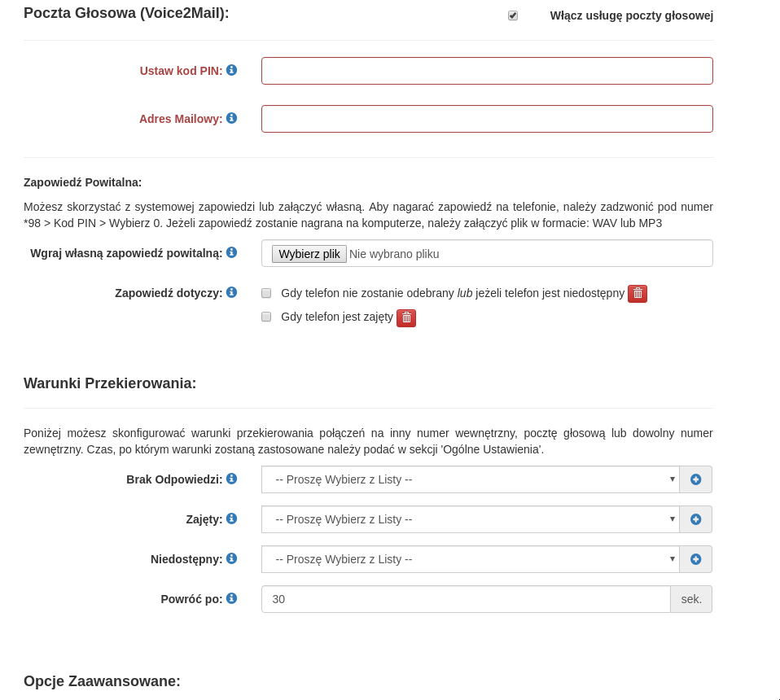Image resolution: width=780 pixels, height=700 pixels.
Task: Click info icon next to Ustaw kod PIN
Action: [x=231, y=70]
